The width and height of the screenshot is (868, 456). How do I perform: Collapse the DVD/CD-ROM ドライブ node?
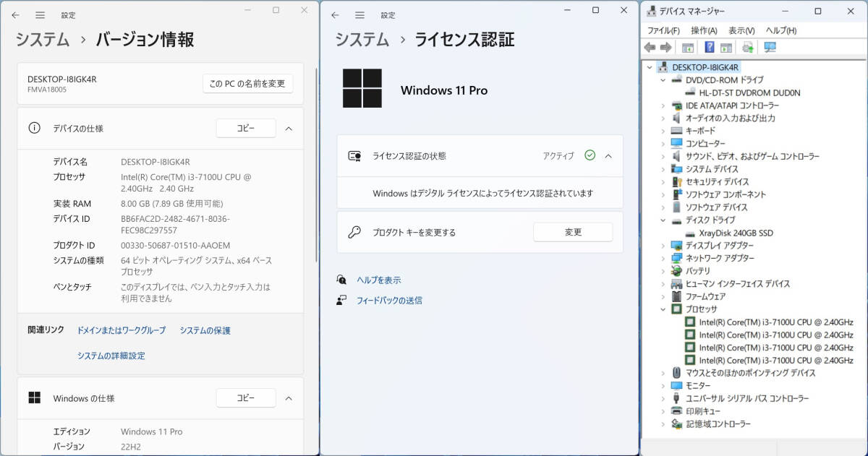663,80
